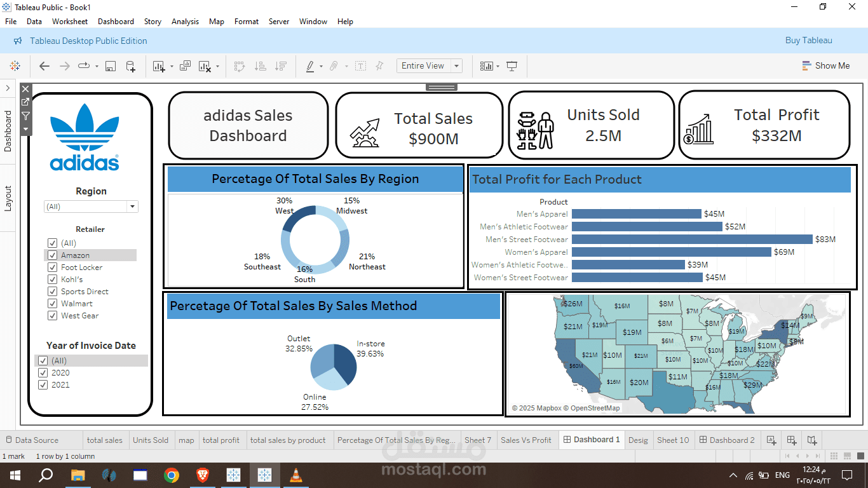This screenshot has height=488, width=868.
Task: Toggle the West Gear checkbox
Action: pyautogui.click(x=52, y=316)
